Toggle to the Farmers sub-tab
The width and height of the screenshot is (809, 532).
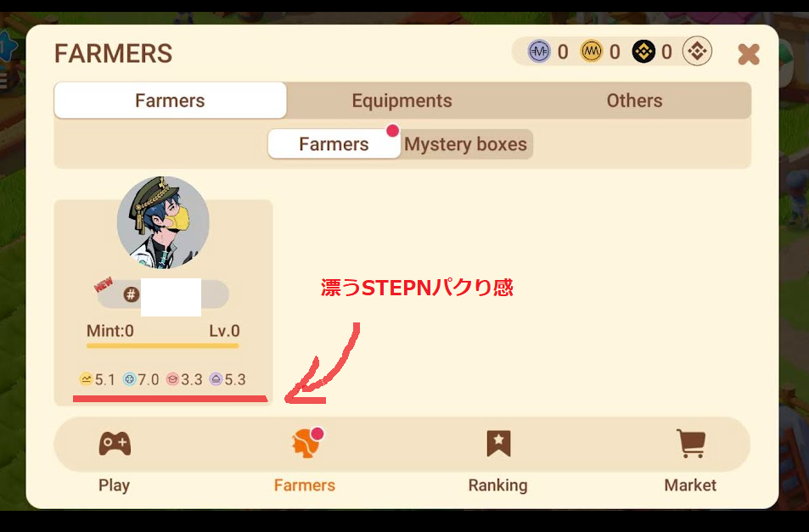(x=334, y=144)
